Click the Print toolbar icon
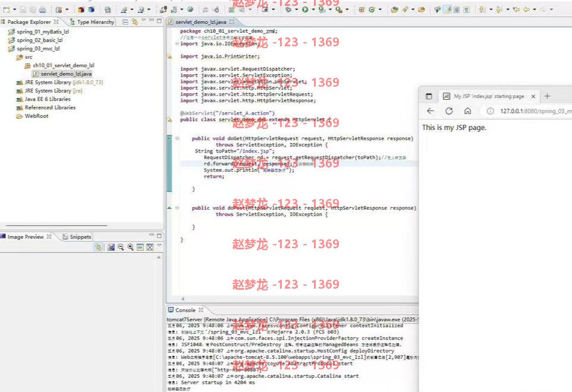 (43, 10)
